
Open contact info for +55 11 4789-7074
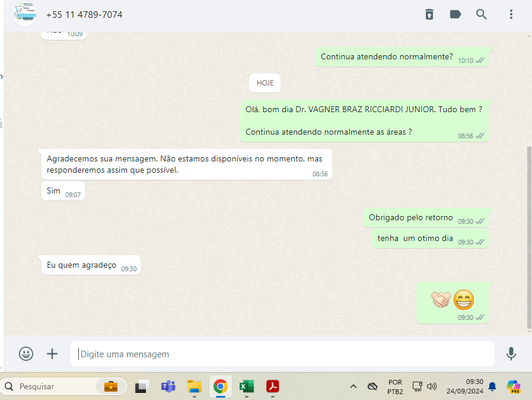84,15
